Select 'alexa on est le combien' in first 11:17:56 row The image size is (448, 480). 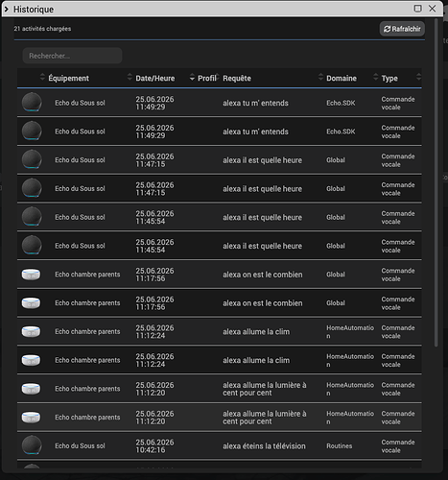(263, 275)
